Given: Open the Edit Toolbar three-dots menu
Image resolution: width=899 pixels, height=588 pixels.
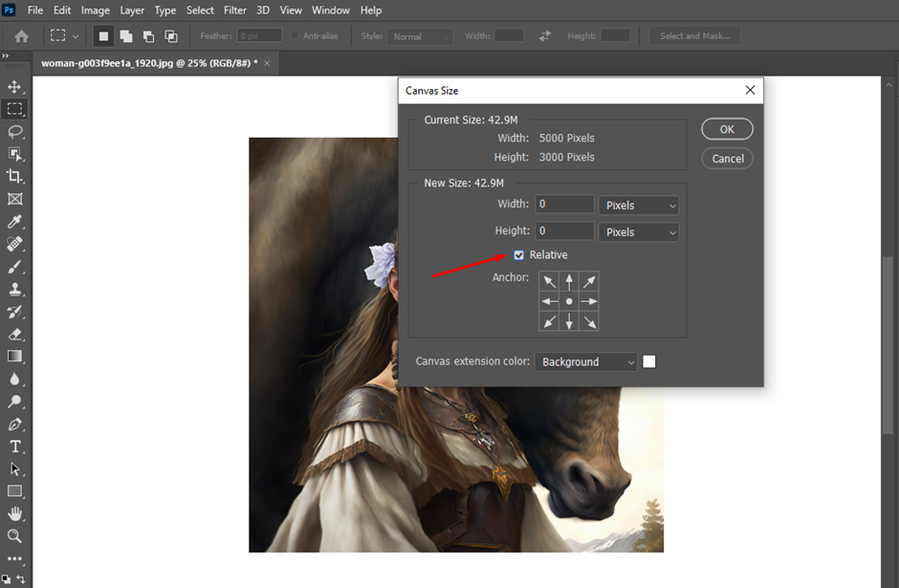Looking at the screenshot, I should [14, 558].
